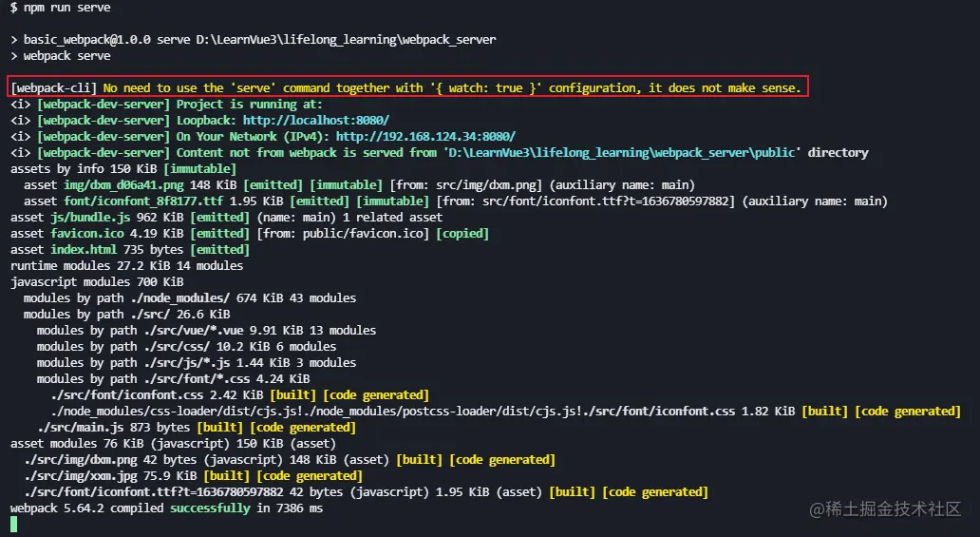This screenshot has height=537, width=980.
Task: Click the ./src/img/xxm.jpg 75.9 KiB line
Action: (x=193, y=476)
